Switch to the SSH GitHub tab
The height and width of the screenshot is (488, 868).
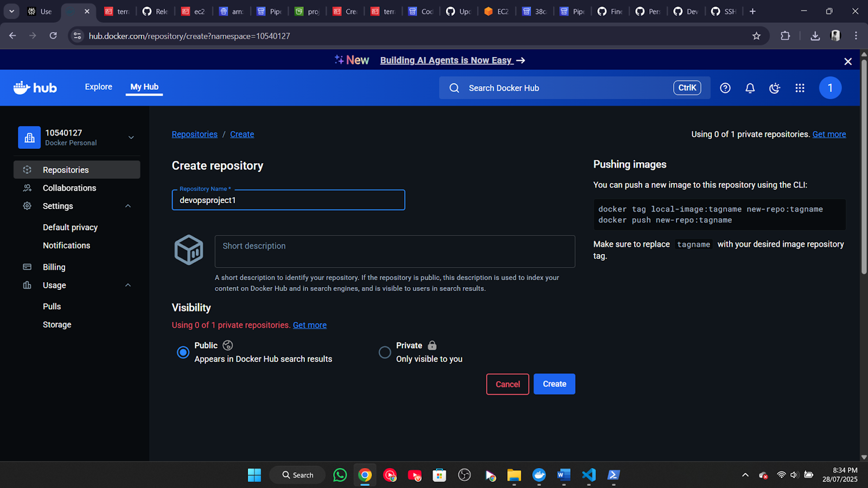724,11
